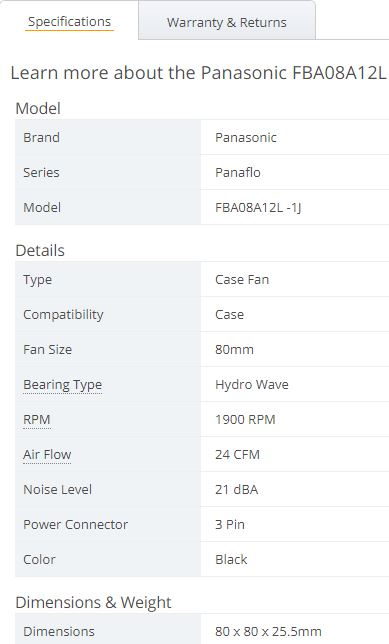The height and width of the screenshot is (644, 389).
Task: Select the Panasonic brand value
Action: tap(246, 137)
